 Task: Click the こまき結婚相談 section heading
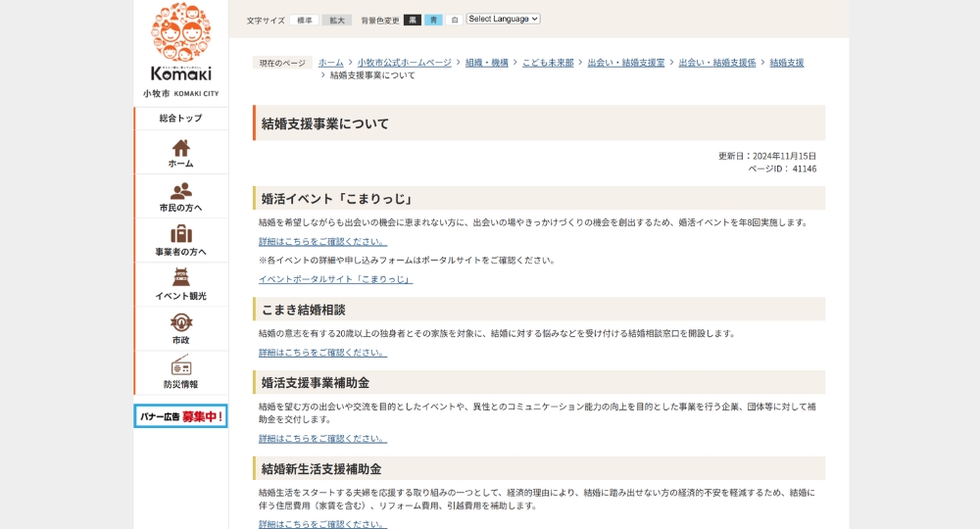point(303,310)
